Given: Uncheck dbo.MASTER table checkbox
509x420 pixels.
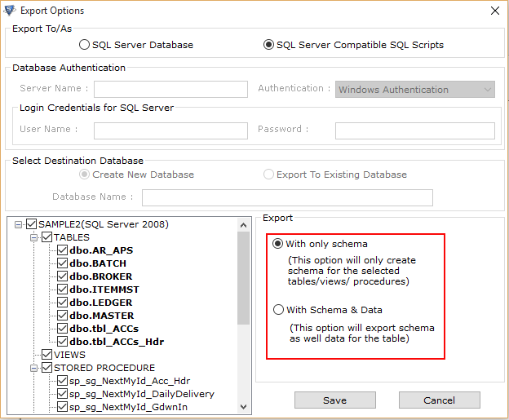Looking at the screenshot, I should point(62,315).
